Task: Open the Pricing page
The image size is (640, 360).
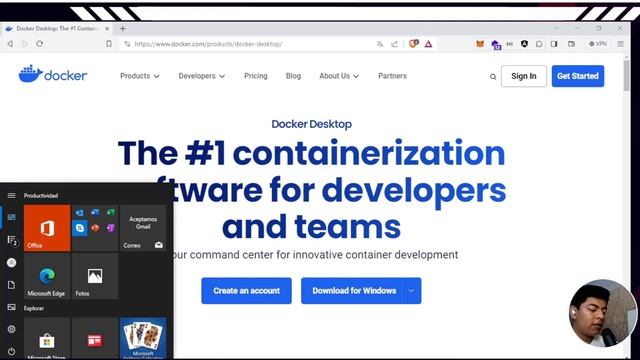Action: pyautogui.click(x=256, y=76)
